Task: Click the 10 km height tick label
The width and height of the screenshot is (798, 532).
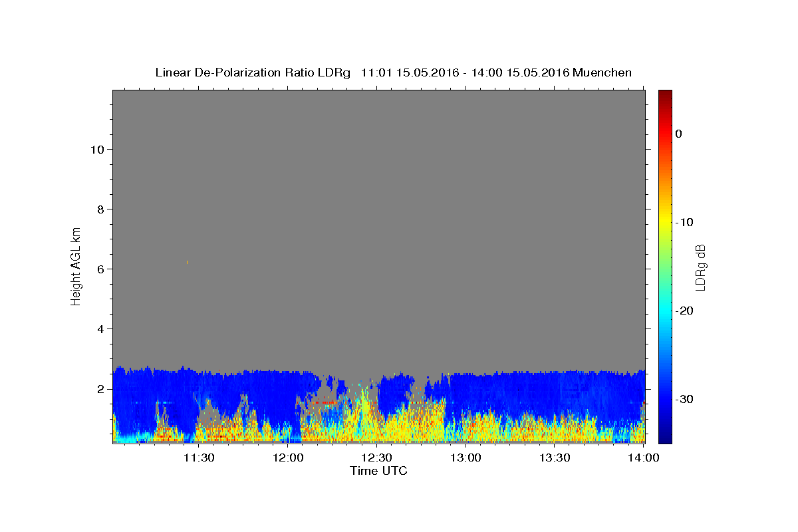Action: [x=96, y=149]
